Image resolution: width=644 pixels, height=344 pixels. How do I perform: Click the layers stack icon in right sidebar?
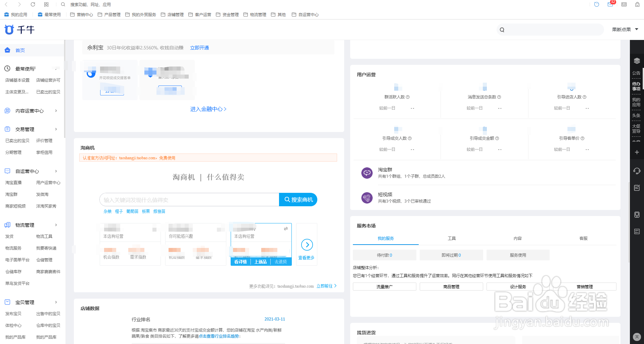tap(637, 61)
